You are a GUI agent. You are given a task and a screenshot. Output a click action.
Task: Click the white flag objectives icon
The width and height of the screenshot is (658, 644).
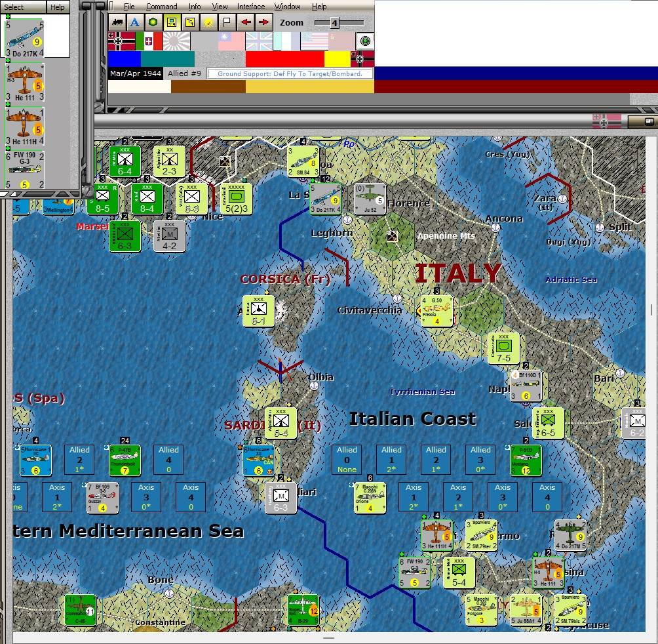coord(225,22)
